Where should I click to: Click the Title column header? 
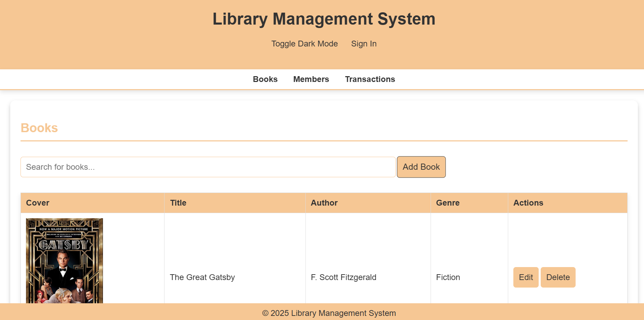pyautogui.click(x=178, y=203)
